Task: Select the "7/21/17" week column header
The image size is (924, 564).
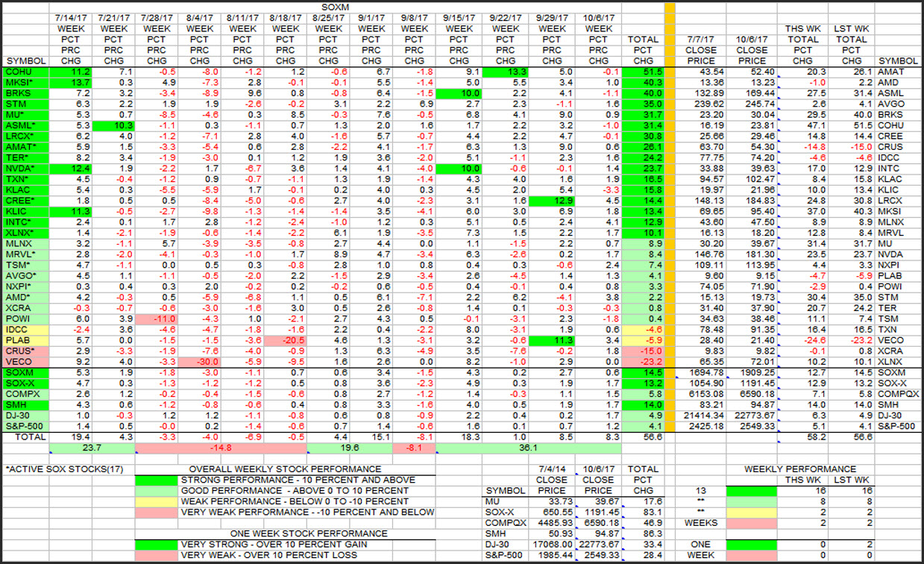Action: click(x=114, y=18)
